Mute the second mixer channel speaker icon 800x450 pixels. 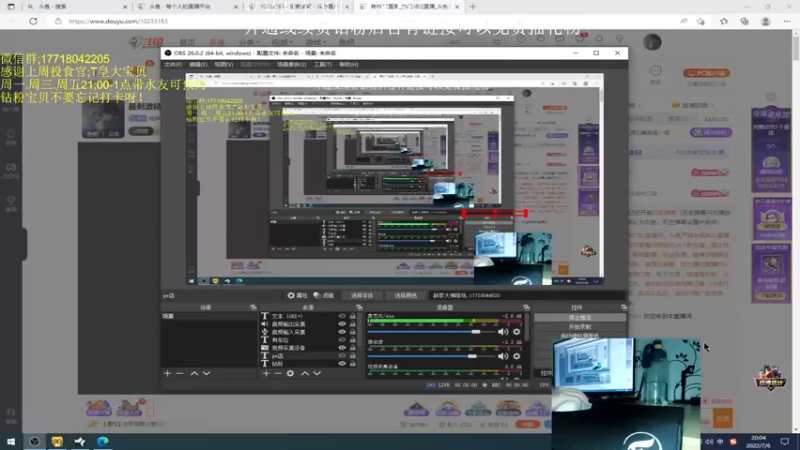click(503, 356)
